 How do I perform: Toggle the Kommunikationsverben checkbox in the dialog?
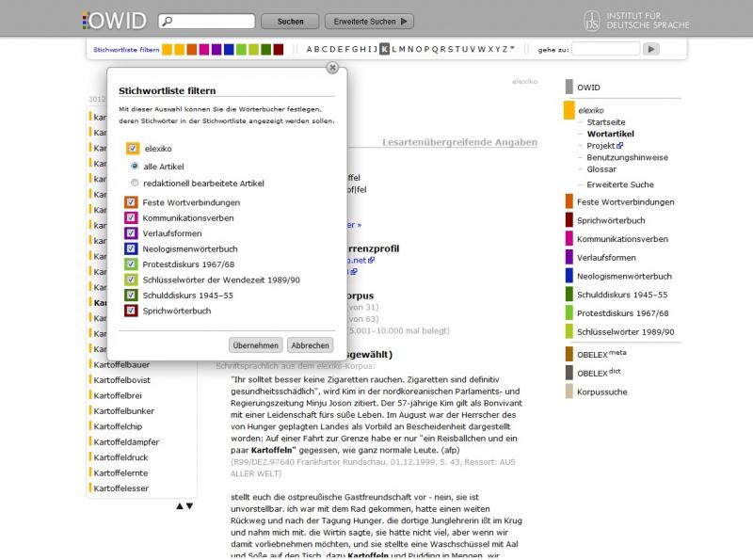131,217
